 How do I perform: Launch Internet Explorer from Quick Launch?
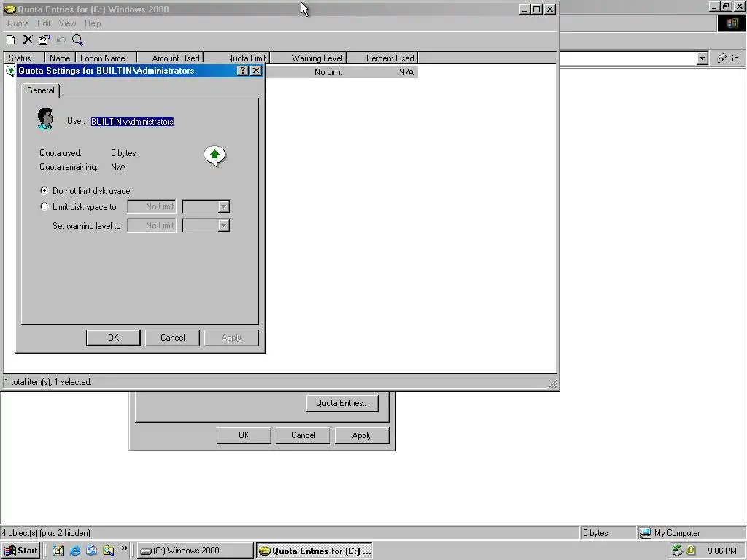coord(75,551)
